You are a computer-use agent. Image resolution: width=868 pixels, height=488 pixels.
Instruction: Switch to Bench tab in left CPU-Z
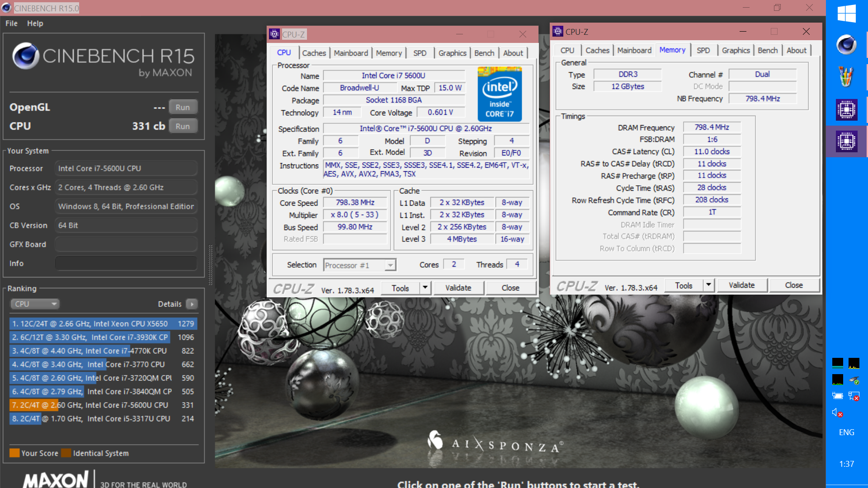484,53
